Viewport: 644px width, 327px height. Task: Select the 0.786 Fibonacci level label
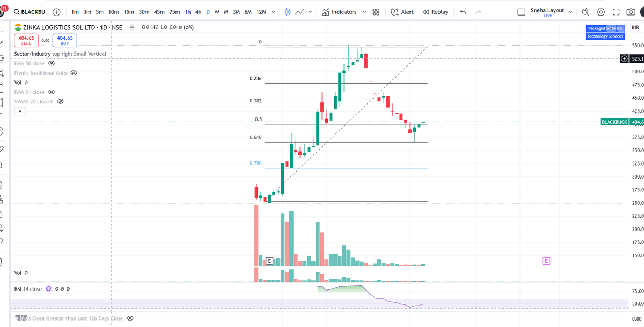pyautogui.click(x=255, y=163)
